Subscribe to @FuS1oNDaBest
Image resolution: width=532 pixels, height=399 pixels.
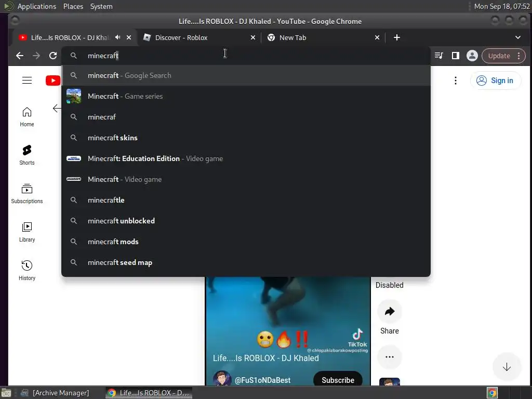[x=338, y=380]
